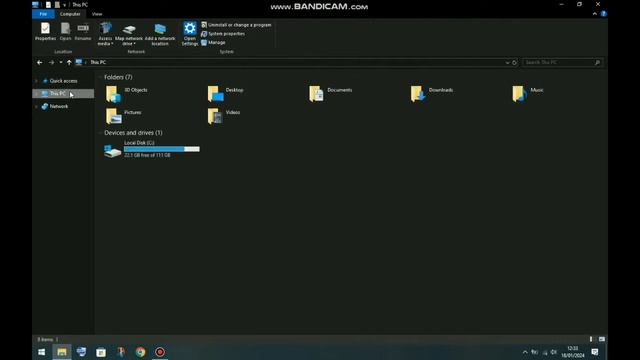Expand the Quick access tree node

(x=36, y=81)
